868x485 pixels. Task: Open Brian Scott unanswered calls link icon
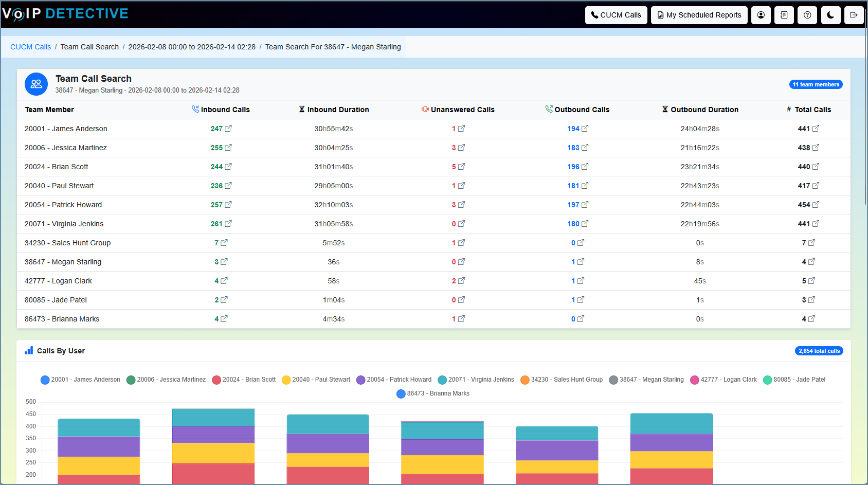coord(461,167)
